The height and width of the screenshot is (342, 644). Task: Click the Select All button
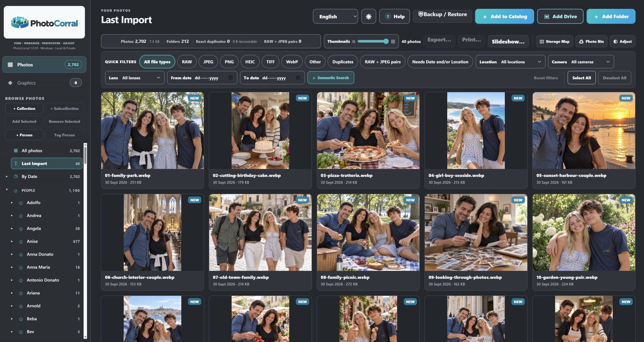(582, 78)
